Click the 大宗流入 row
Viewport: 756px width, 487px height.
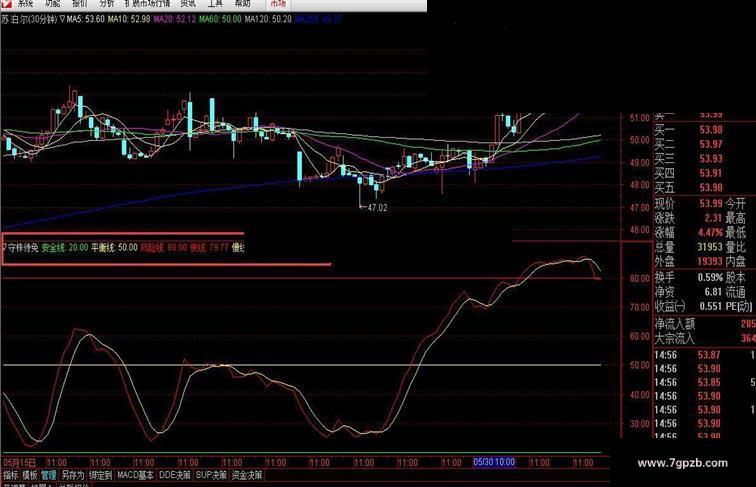click(705, 338)
